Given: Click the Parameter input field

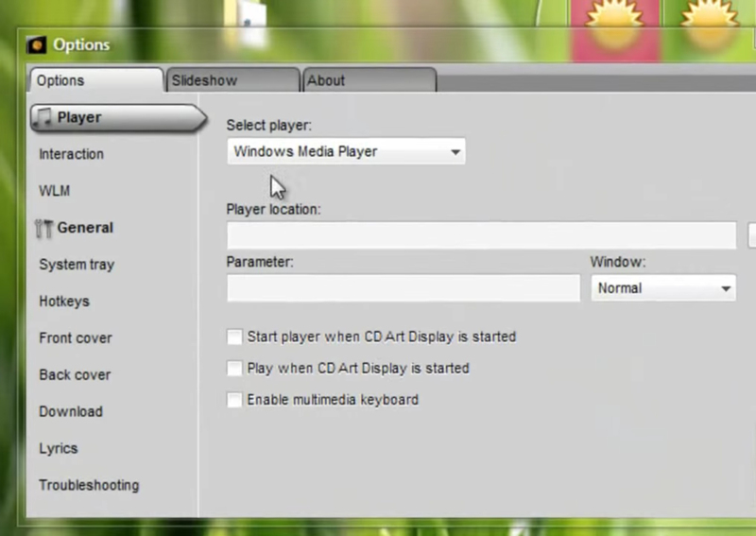Looking at the screenshot, I should pos(404,288).
